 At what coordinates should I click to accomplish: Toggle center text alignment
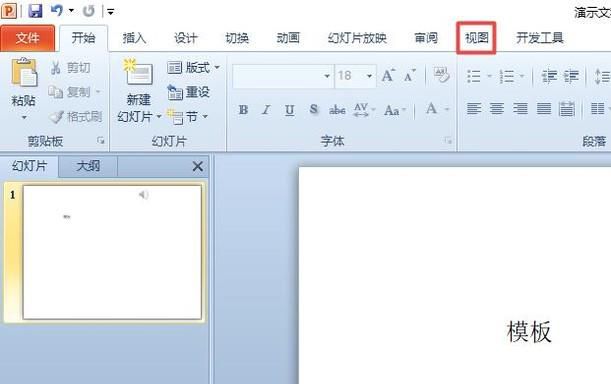pos(497,108)
